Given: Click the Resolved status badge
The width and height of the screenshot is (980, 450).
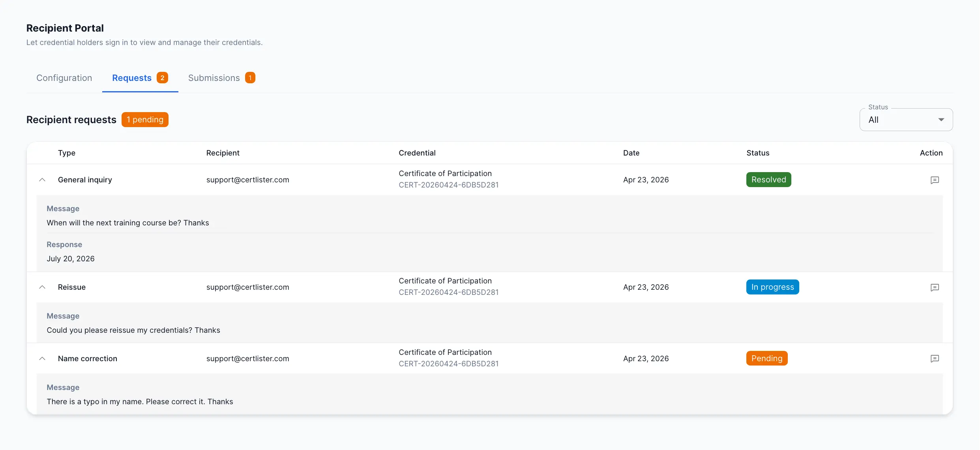Looking at the screenshot, I should tap(768, 179).
